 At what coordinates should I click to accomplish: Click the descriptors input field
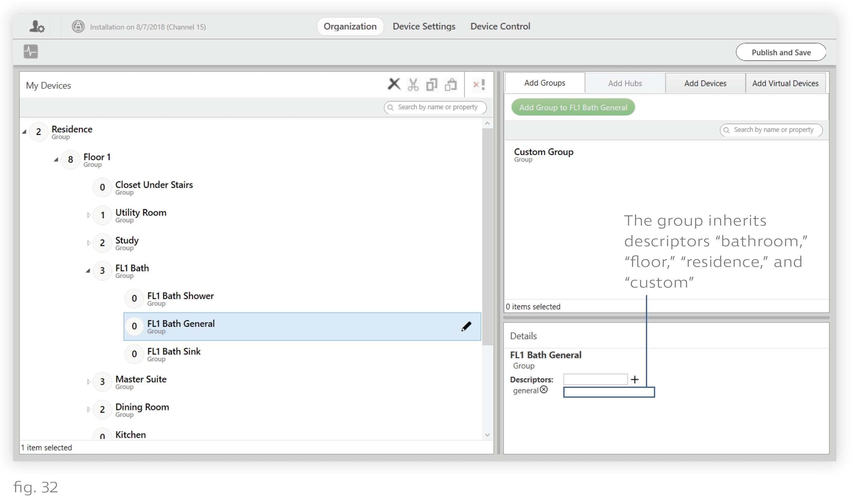[596, 379]
